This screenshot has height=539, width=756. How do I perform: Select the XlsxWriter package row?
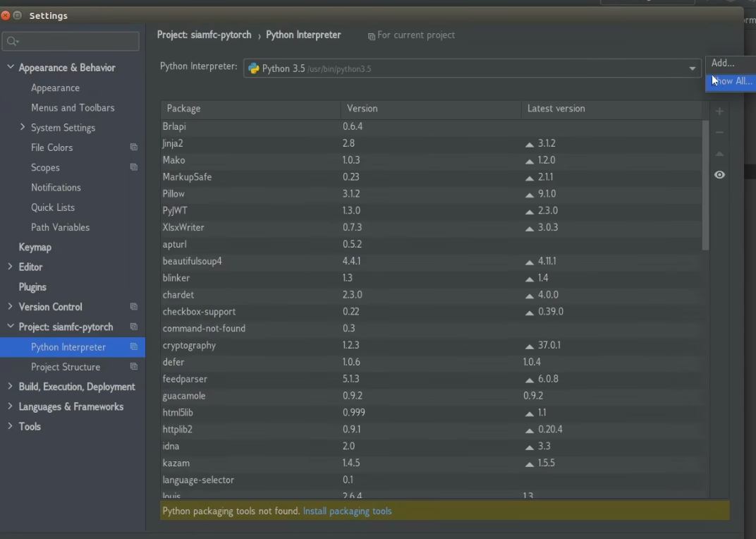pyautogui.click(x=431, y=227)
